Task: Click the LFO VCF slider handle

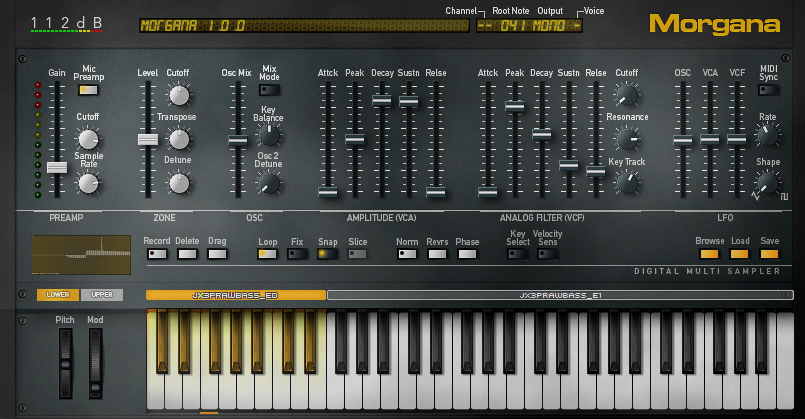Action: (x=737, y=139)
